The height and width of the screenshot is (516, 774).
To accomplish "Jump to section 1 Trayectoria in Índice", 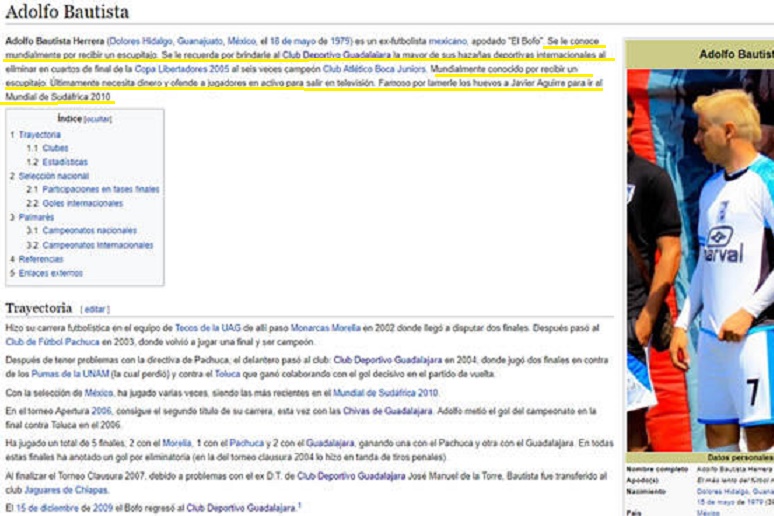I will tap(36, 135).
